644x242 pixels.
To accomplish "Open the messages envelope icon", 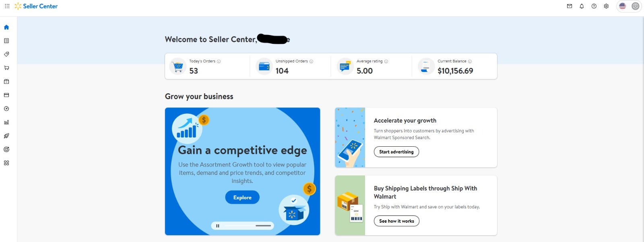I will 569,6.
